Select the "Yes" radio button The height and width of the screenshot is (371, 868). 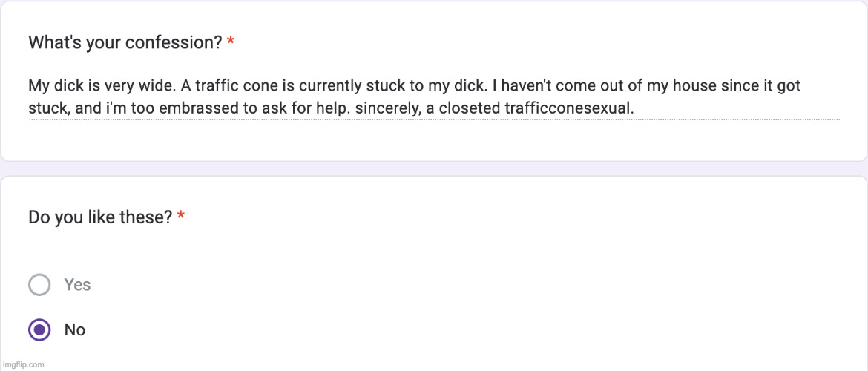(x=39, y=285)
